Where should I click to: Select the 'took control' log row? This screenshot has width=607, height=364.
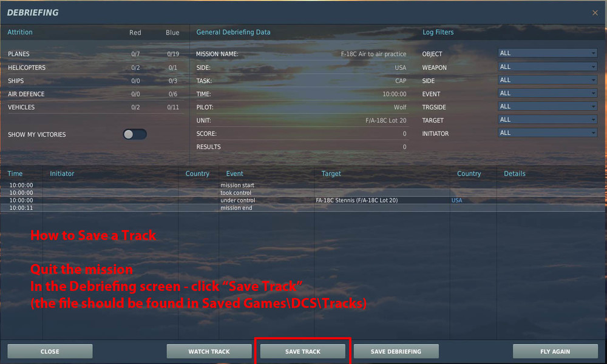pyautogui.click(x=303, y=193)
